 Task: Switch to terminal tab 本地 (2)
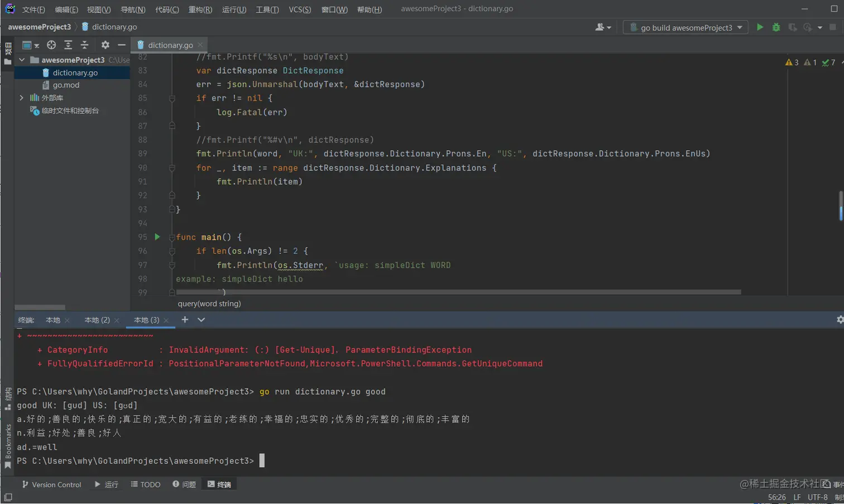[97, 320]
